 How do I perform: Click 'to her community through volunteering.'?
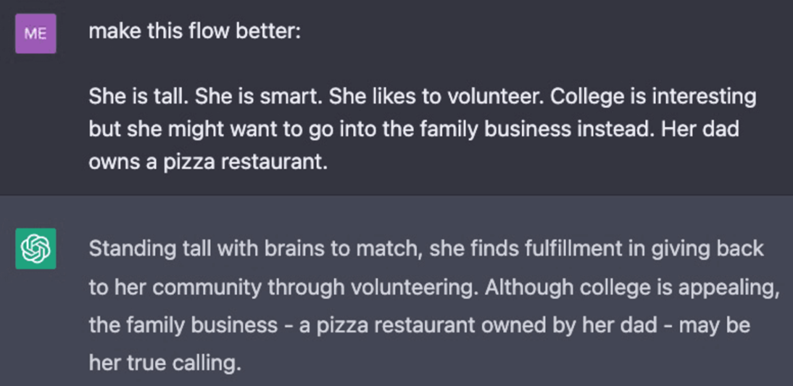tap(283, 287)
